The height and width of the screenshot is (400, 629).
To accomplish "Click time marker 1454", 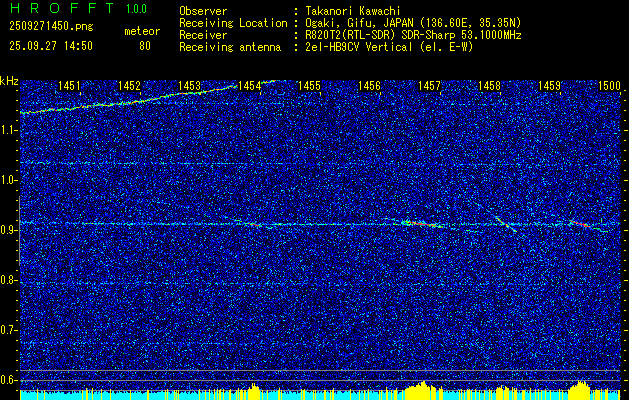I will [x=249, y=85].
